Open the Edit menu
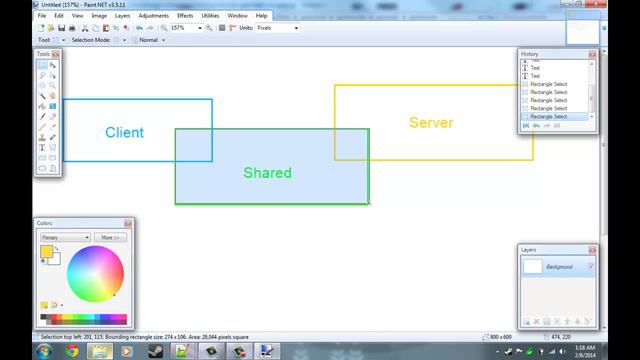Viewport: 640px width, 360px height. pos(59,16)
